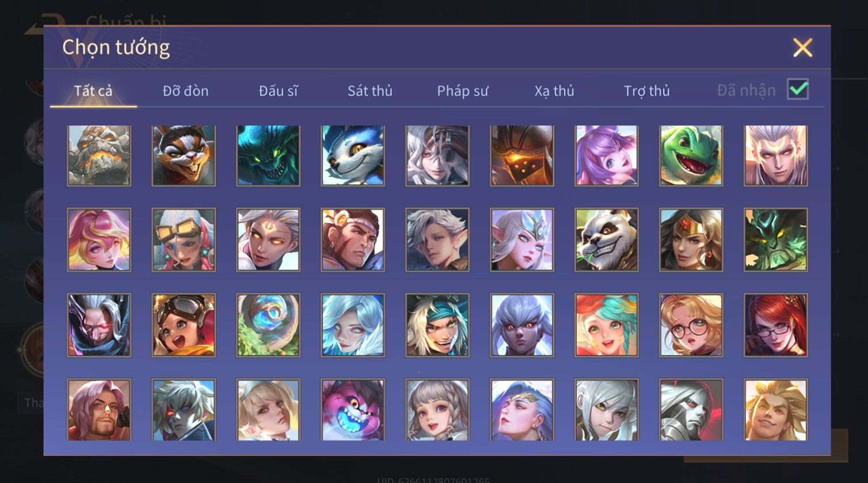Show the Pháp sư heroes tab

coord(462,91)
